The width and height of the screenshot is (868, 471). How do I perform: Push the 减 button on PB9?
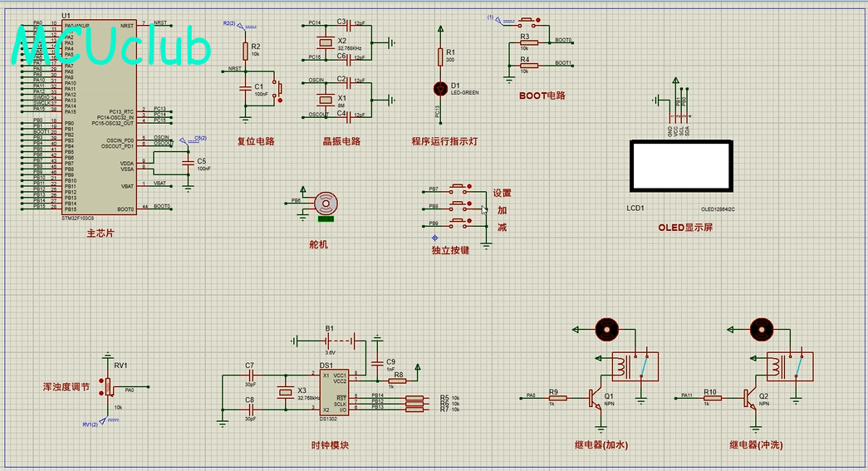click(x=459, y=223)
